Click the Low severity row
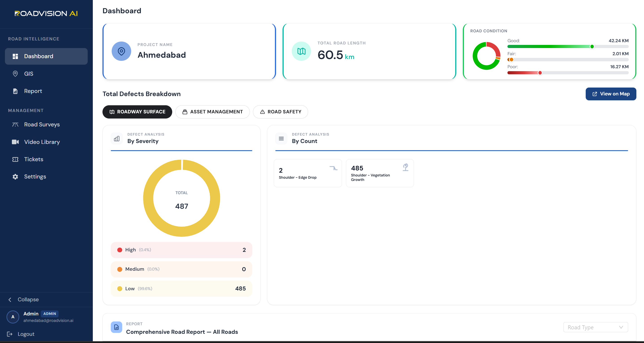The width and height of the screenshot is (644, 343). 181,289
